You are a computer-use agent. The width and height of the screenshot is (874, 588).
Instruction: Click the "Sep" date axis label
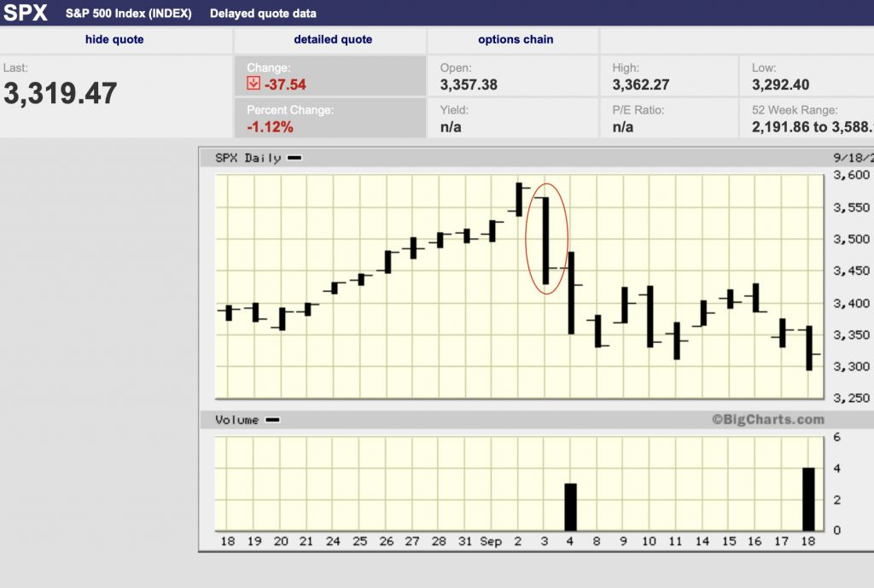[491, 541]
